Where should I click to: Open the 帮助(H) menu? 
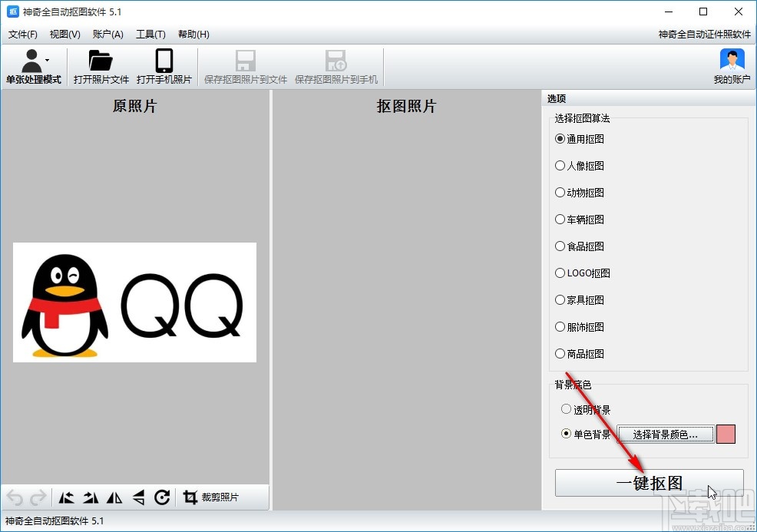pyautogui.click(x=193, y=35)
